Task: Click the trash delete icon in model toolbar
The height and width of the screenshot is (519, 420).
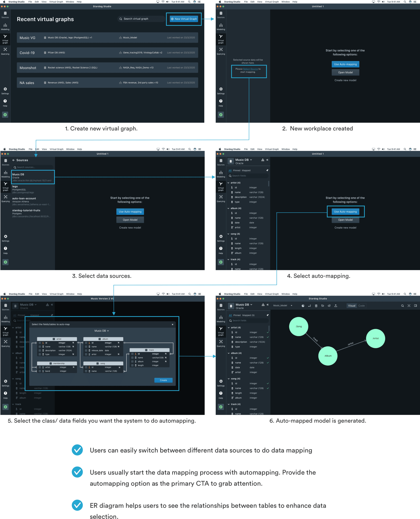Action: click(316, 306)
